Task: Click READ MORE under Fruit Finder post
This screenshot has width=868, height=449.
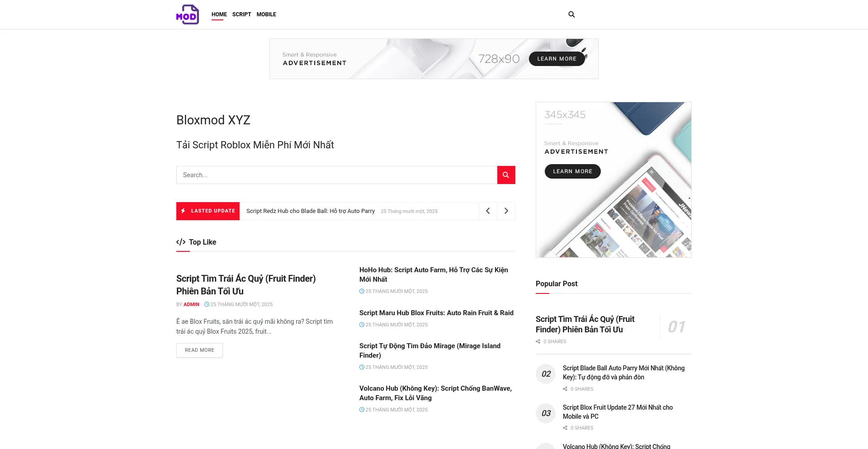Action: 199,350
